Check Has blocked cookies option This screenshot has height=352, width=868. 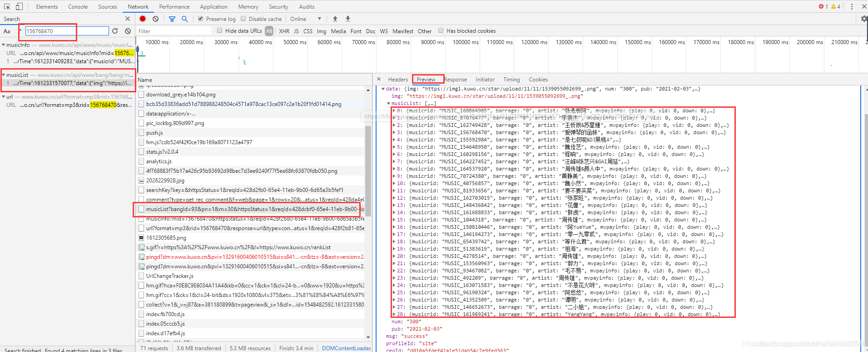(441, 30)
